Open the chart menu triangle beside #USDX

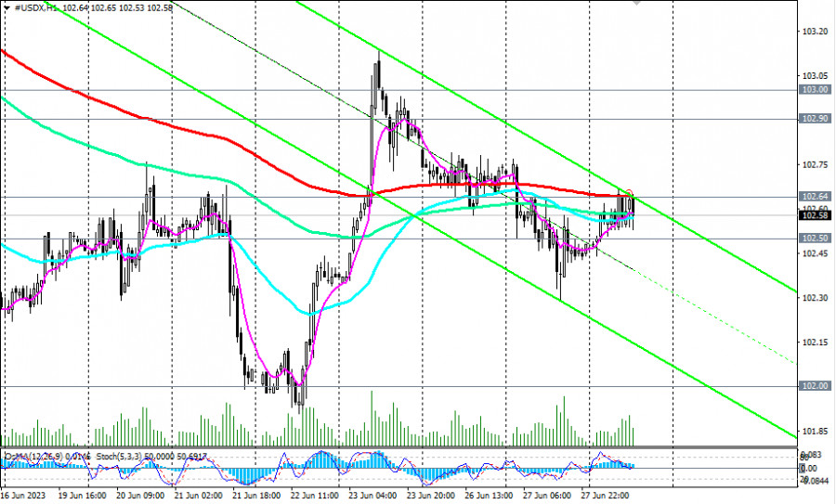(7, 8)
